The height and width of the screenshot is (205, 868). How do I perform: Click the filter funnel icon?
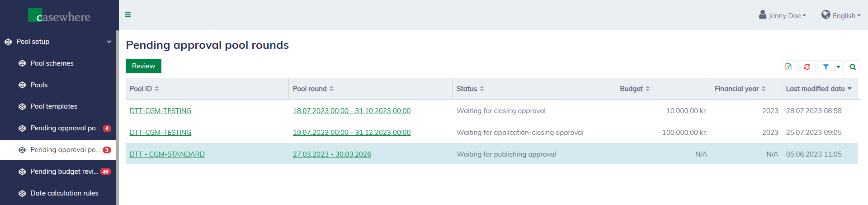point(826,67)
